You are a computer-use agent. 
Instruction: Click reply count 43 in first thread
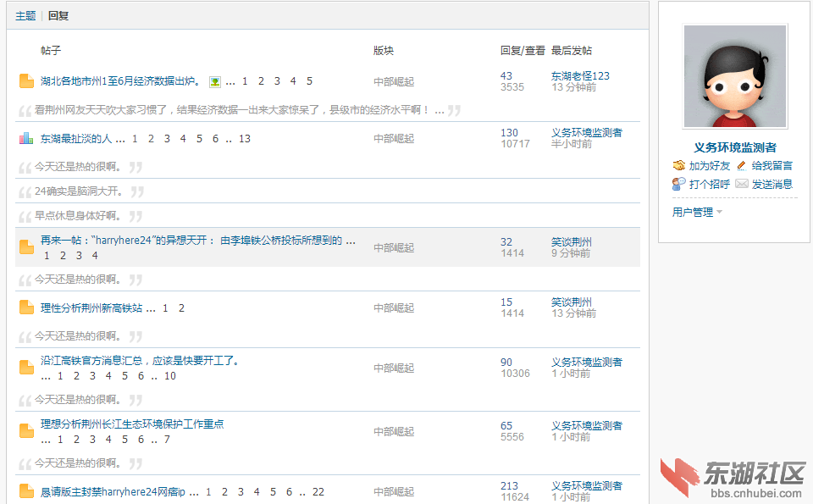(x=506, y=75)
